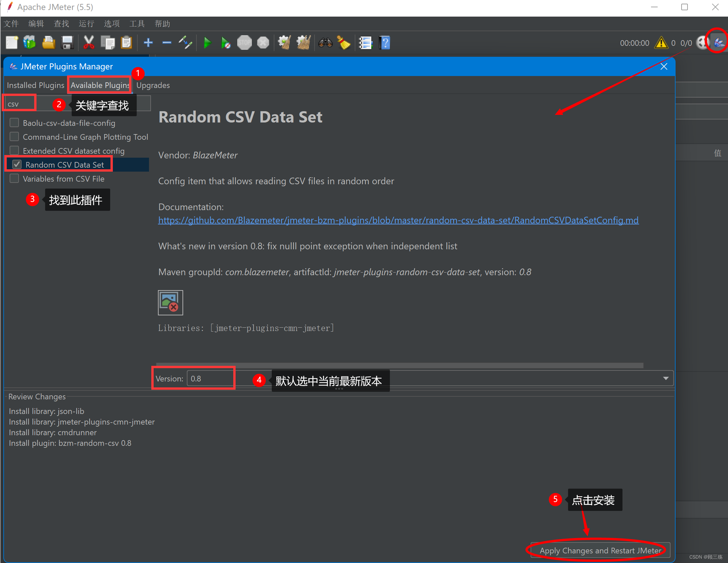Click the Copy icon in toolbar

108,43
